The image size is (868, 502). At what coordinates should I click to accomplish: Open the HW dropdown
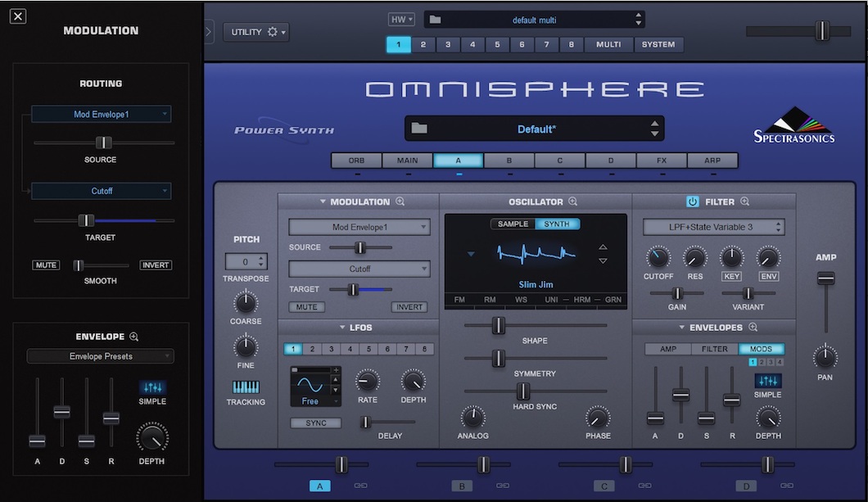(x=401, y=20)
